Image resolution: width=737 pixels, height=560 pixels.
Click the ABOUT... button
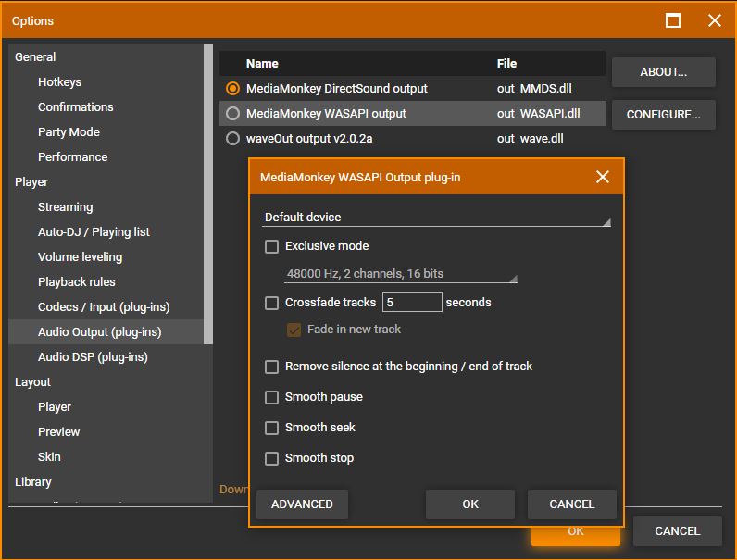pos(664,72)
